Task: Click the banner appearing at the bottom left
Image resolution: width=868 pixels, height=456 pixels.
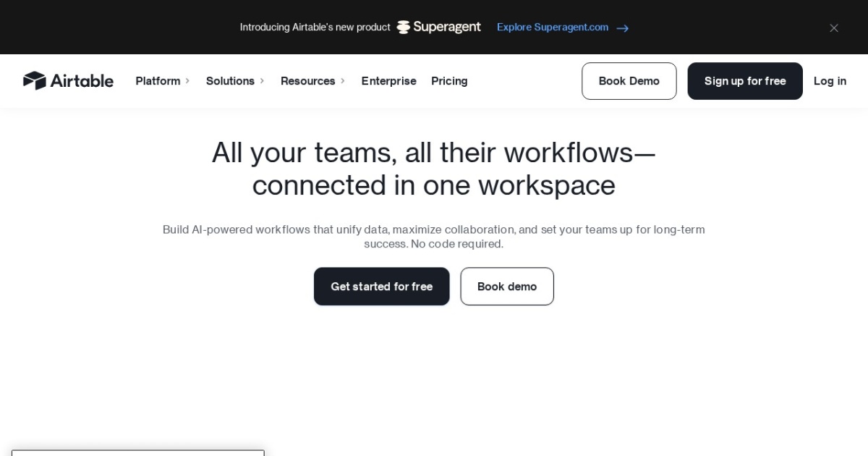Action: point(137,452)
